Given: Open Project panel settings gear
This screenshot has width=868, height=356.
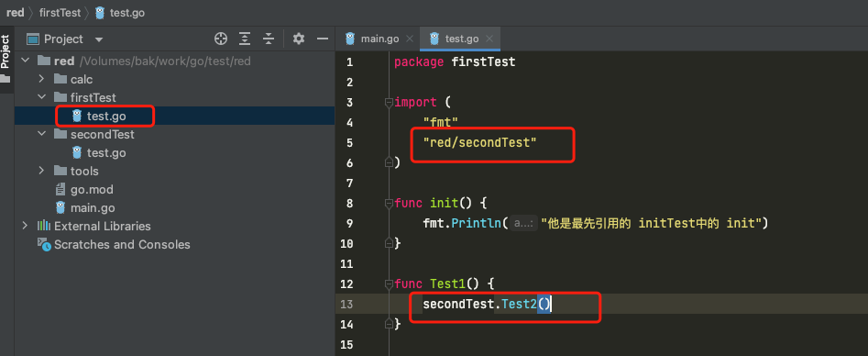Looking at the screenshot, I should 299,39.
